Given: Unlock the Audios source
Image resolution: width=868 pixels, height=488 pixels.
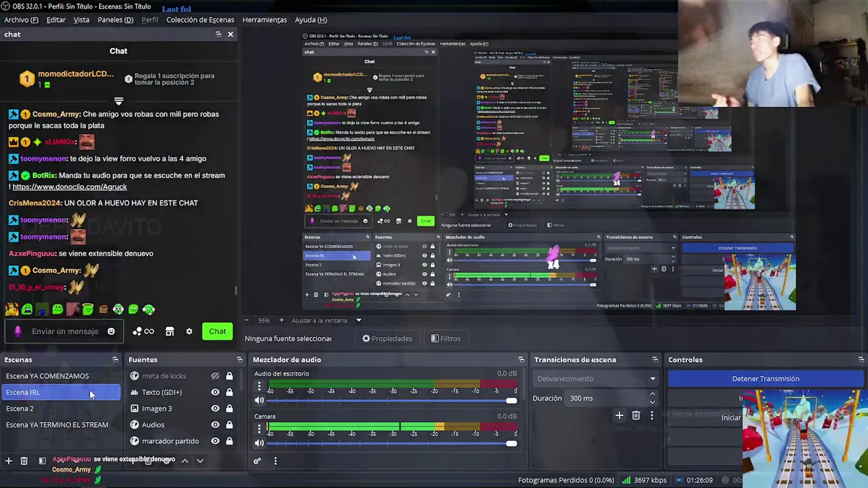Looking at the screenshot, I should (229, 425).
